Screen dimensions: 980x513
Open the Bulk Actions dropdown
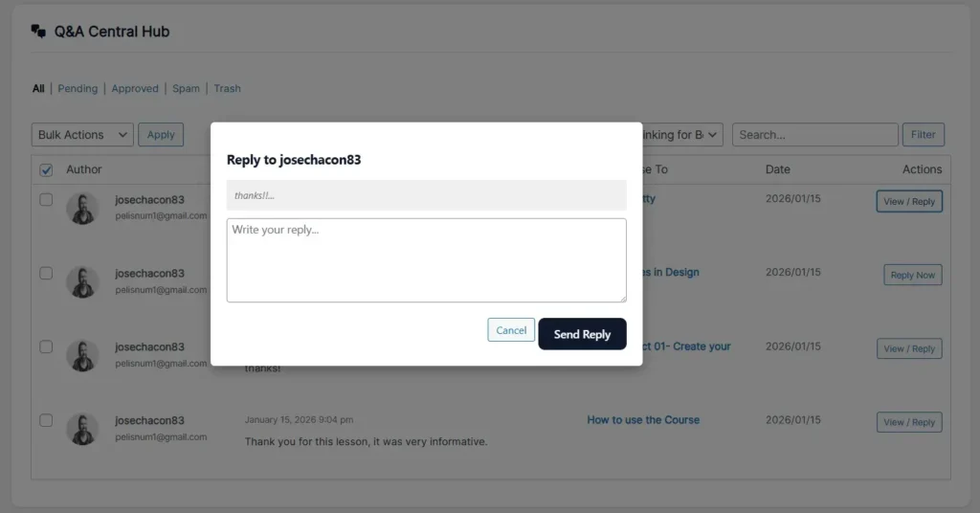[82, 134]
